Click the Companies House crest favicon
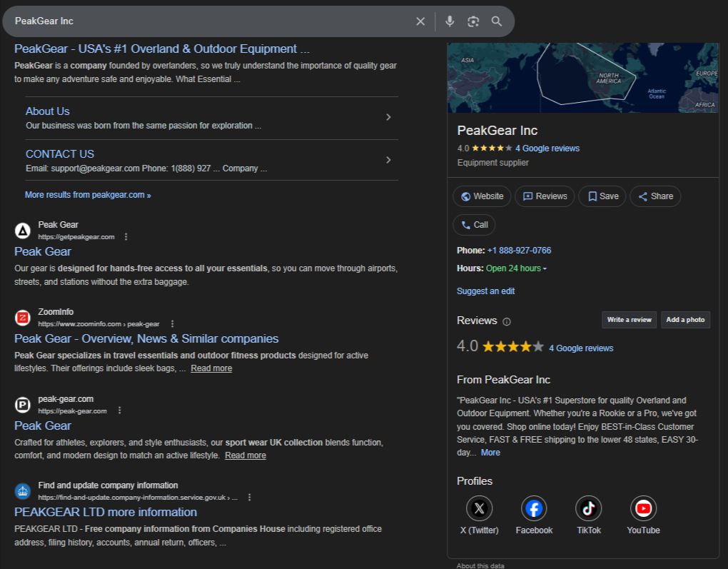728x569 pixels. click(23, 491)
